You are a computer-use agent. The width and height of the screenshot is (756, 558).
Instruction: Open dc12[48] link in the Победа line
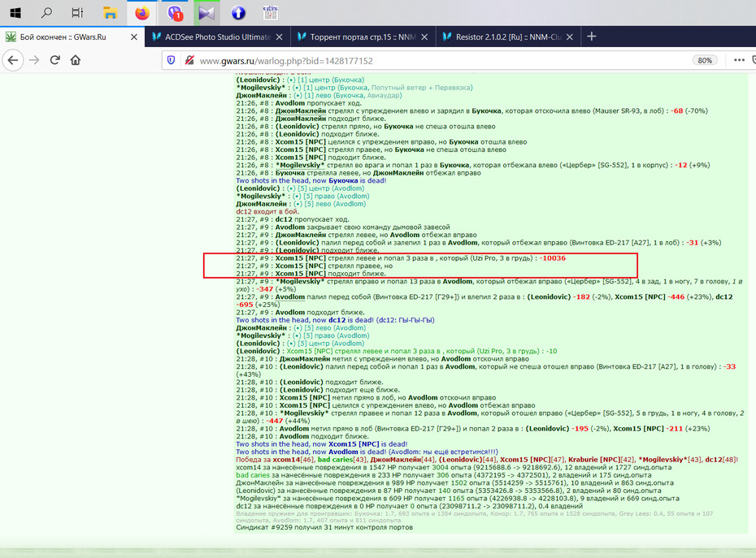click(x=721, y=460)
